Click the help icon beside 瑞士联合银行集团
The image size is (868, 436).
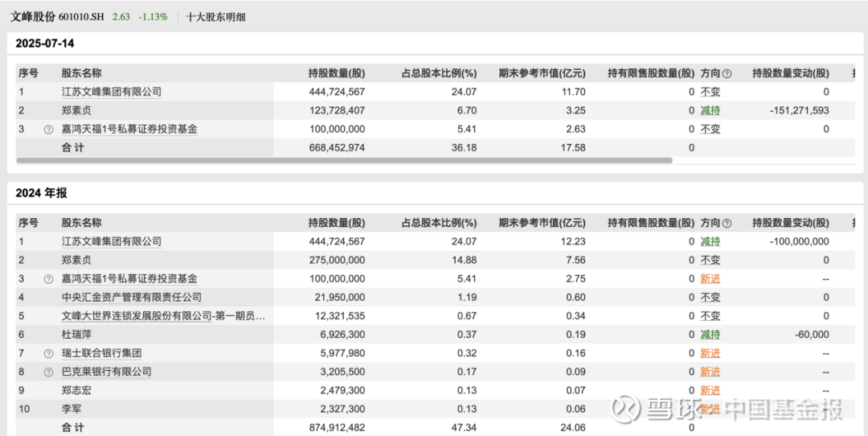[x=49, y=353]
